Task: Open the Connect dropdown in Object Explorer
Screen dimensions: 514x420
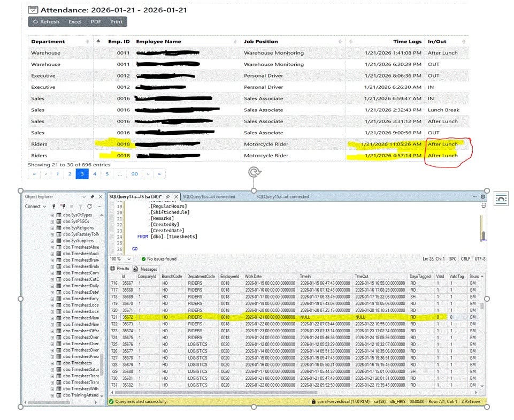Action: click(x=35, y=206)
